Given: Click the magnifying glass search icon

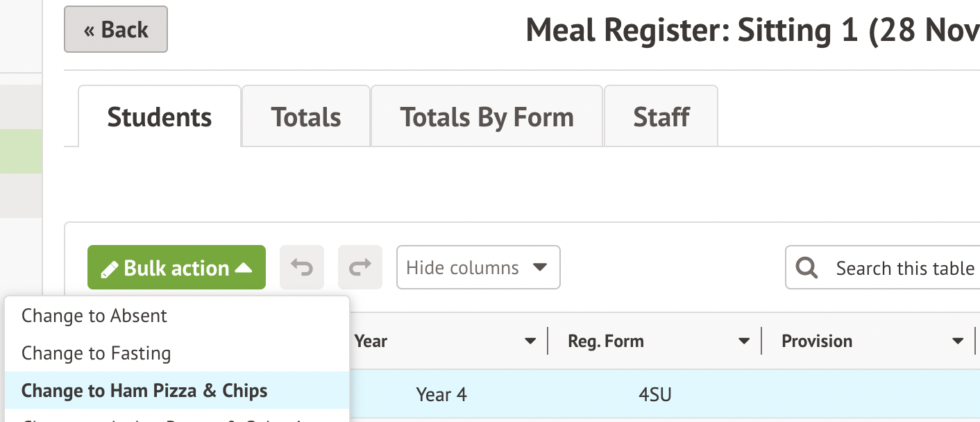Looking at the screenshot, I should [x=806, y=267].
